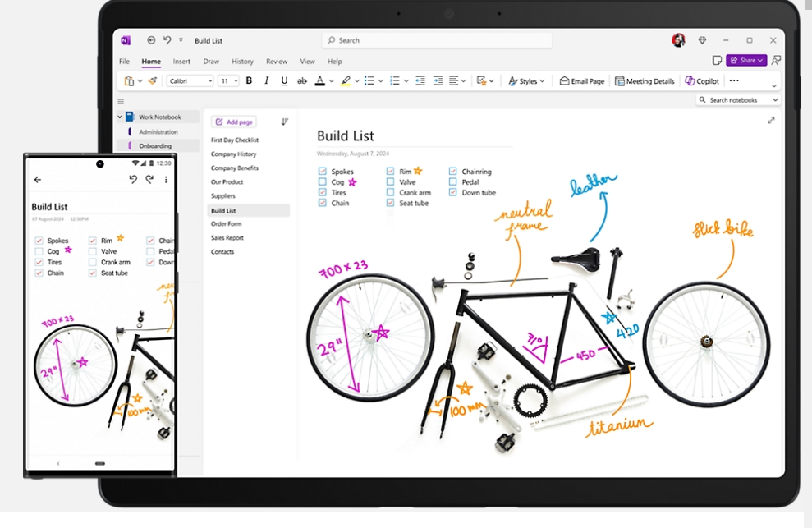Uncheck the Spokes checkbox
The width and height of the screenshot is (812, 528).
(x=322, y=172)
